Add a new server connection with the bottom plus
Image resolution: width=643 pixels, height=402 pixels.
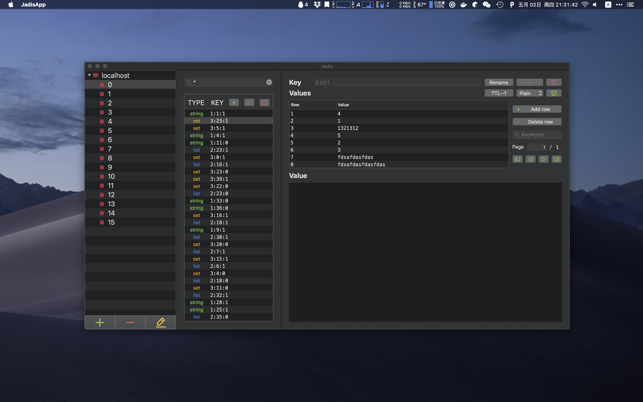click(100, 323)
